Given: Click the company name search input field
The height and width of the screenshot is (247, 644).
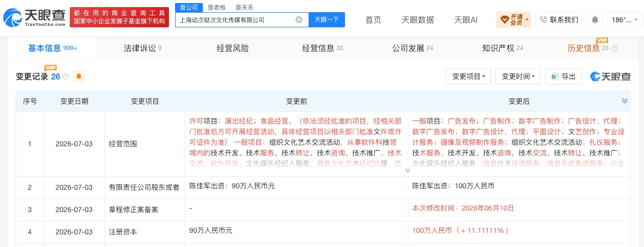Looking at the screenshot, I should pos(235,20).
